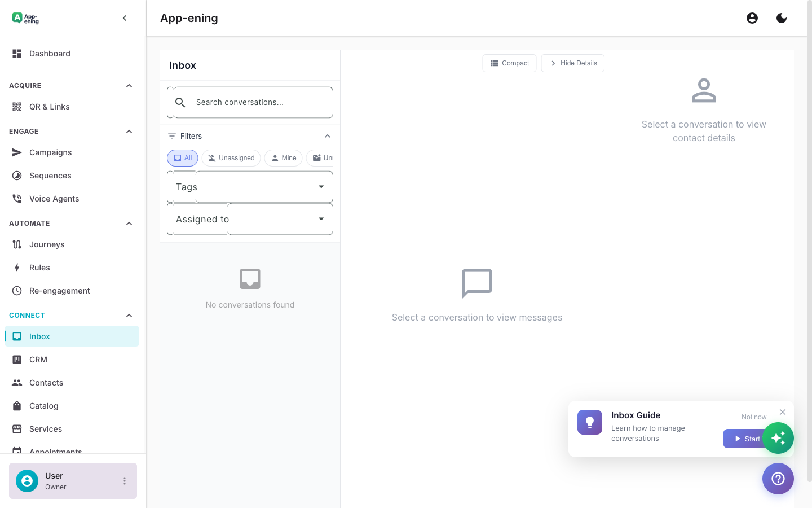Select the Unassigned conversations filter
This screenshot has height=508, width=812.
pos(231,158)
